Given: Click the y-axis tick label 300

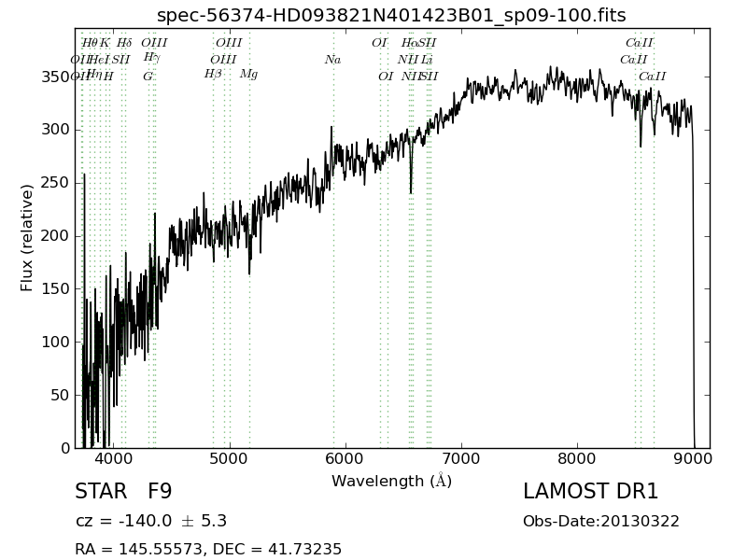Looking at the screenshot, I should (x=55, y=130).
